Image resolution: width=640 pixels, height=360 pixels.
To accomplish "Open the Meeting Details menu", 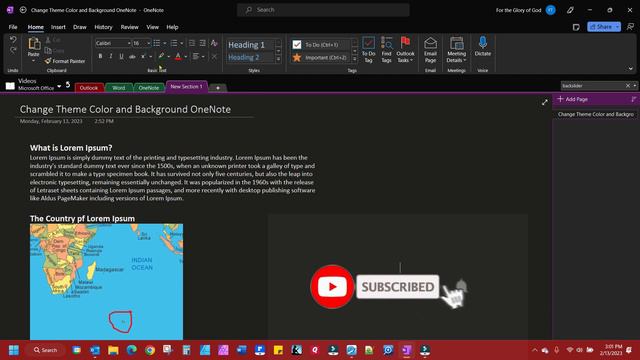I will coord(456,50).
